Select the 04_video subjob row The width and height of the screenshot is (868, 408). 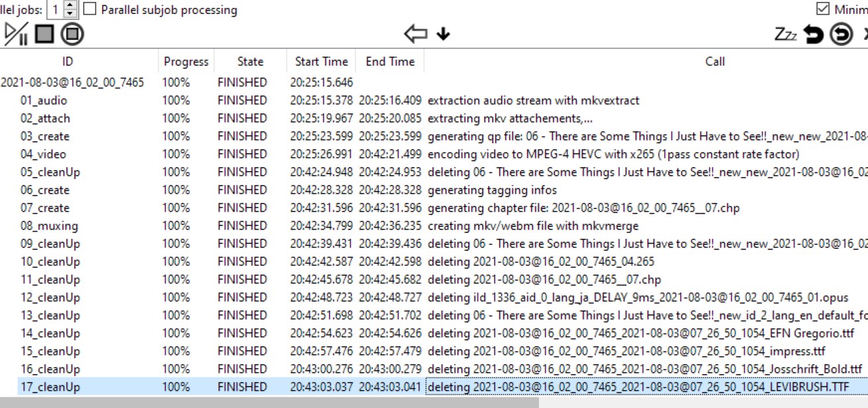tap(43, 155)
